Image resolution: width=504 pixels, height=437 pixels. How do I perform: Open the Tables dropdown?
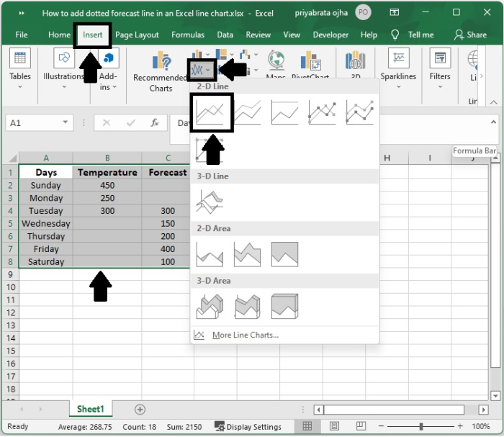[x=20, y=68]
